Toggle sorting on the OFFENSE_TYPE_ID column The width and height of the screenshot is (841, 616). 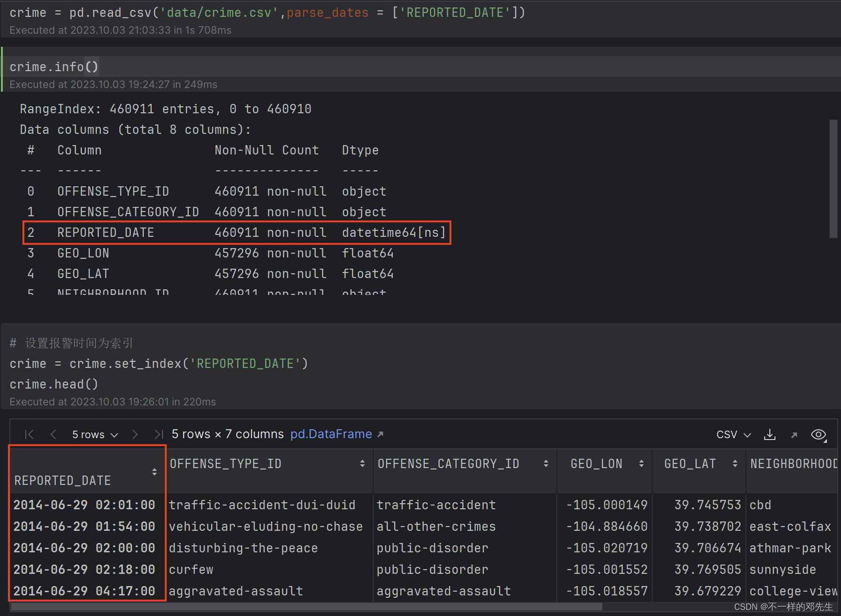pyautogui.click(x=362, y=463)
